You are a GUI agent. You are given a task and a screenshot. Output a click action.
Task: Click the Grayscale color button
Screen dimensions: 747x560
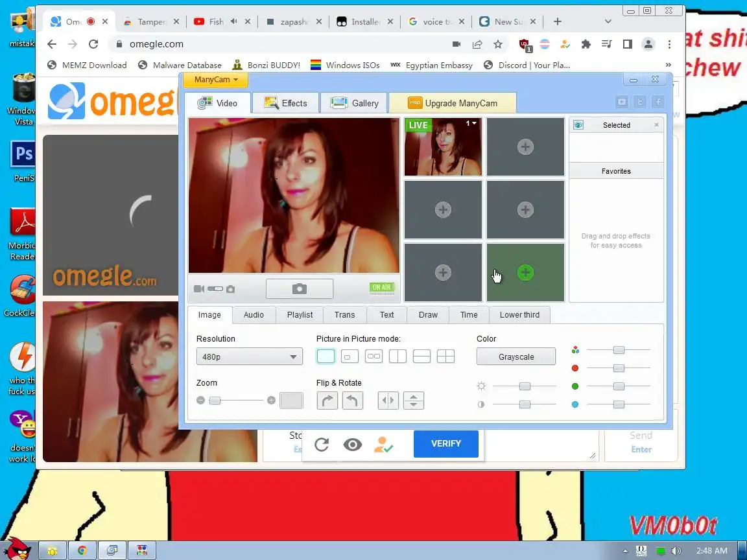(516, 356)
